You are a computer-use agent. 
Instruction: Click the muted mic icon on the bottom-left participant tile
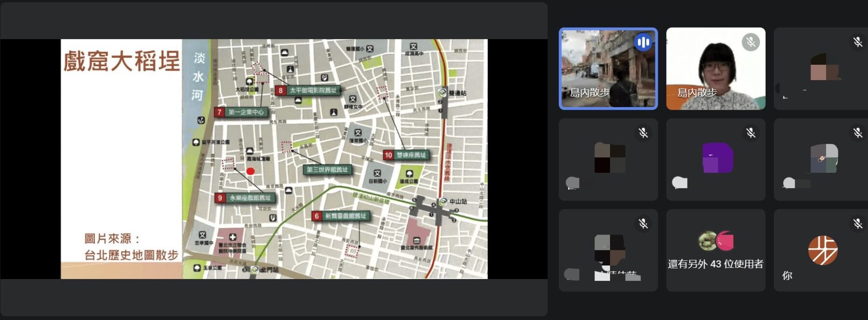coord(643,223)
